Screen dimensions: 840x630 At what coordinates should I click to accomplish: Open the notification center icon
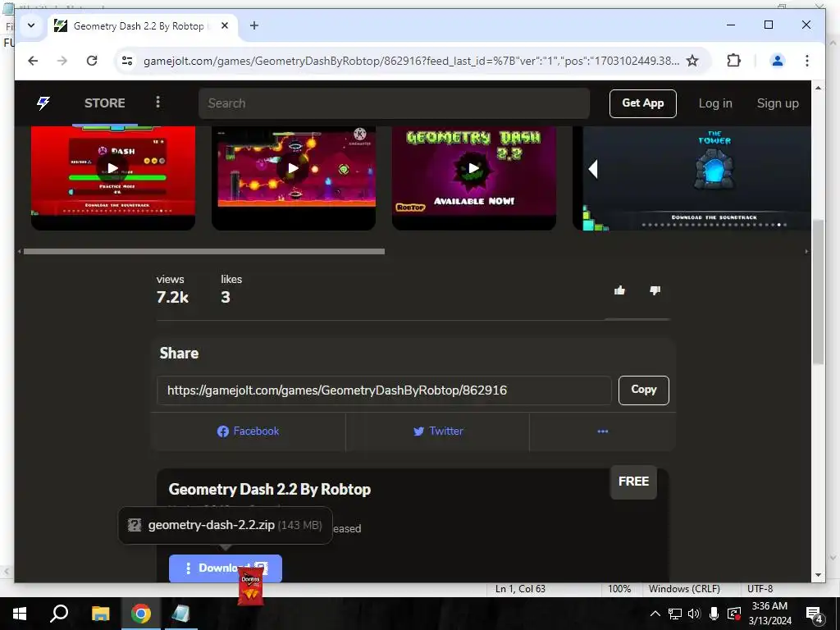coord(815,614)
